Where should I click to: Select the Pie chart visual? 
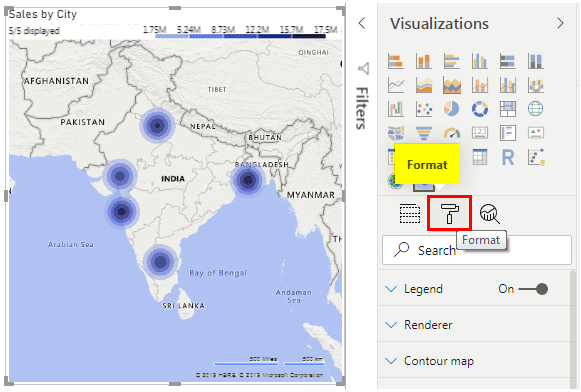click(x=452, y=109)
